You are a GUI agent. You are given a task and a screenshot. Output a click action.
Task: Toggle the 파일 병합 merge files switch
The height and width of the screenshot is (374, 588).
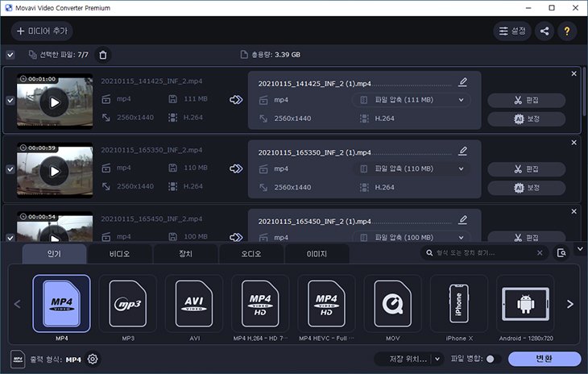click(x=492, y=359)
